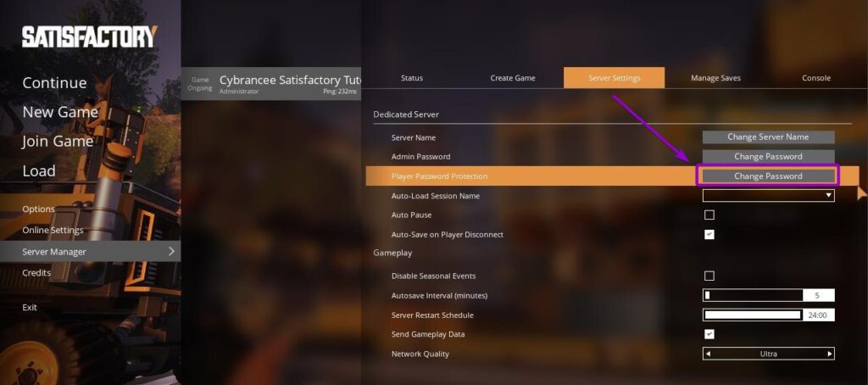Uncheck Auto-Save on Player Disconnect
Image resolution: width=868 pixels, height=385 pixels.
pyautogui.click(x=709, y=235)
